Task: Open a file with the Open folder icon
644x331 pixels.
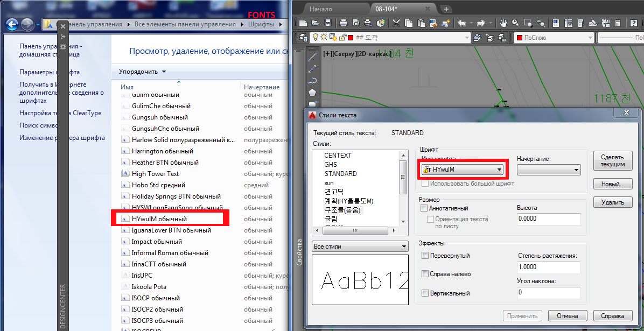Action: pos(316,23)
